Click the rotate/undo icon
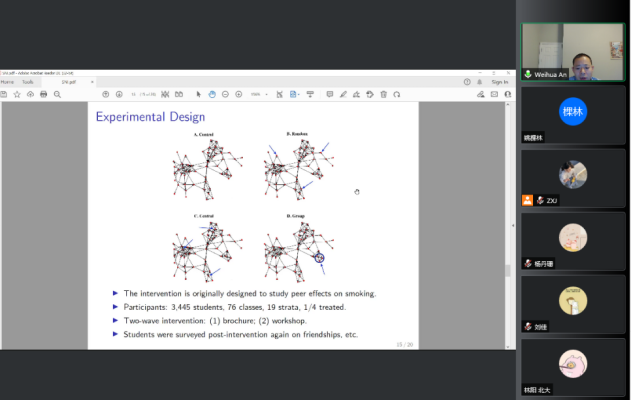Image resolution: width=631 pixels, height=400 pixels. point(397,94)
